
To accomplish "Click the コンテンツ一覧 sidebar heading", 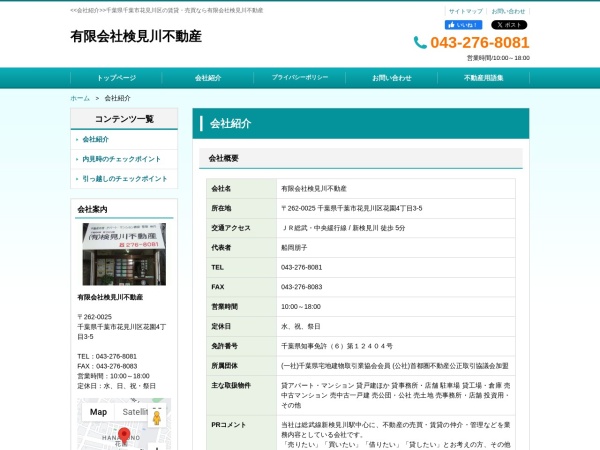I will 124,119.
